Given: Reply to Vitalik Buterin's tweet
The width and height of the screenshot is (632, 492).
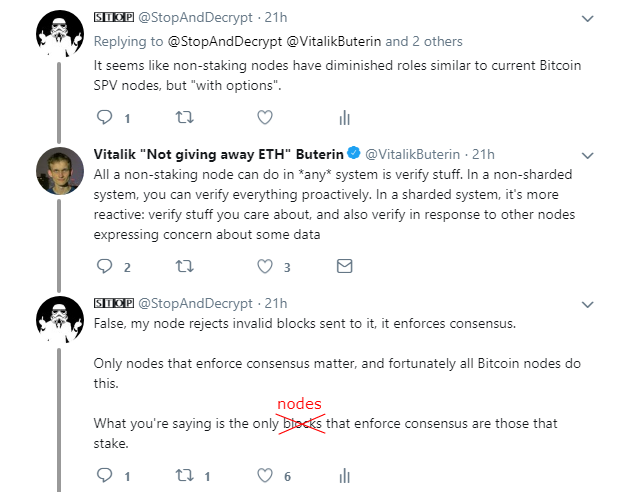Looking at the screenshot, I should pyautogui.click(x=104, y=266).
